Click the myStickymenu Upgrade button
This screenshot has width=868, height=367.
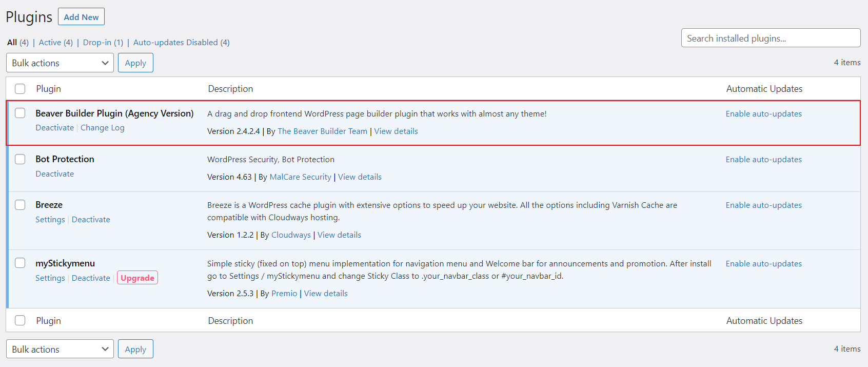137,278
